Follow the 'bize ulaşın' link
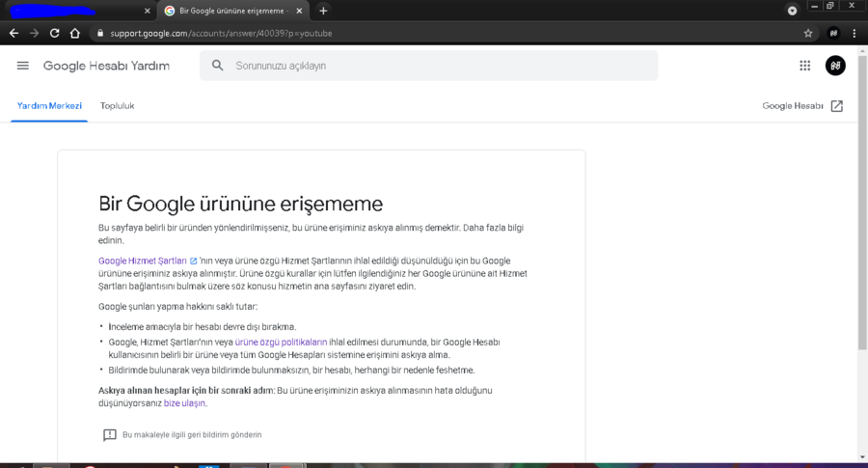The height and width of the screenshot is (468, 868). pos(184,403)
